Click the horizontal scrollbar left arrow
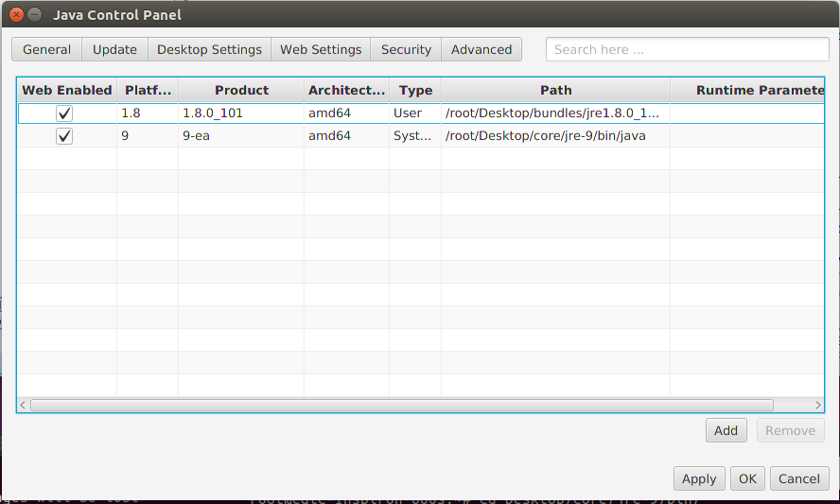This screenshot has height=504, width=840. coord(24,405)
